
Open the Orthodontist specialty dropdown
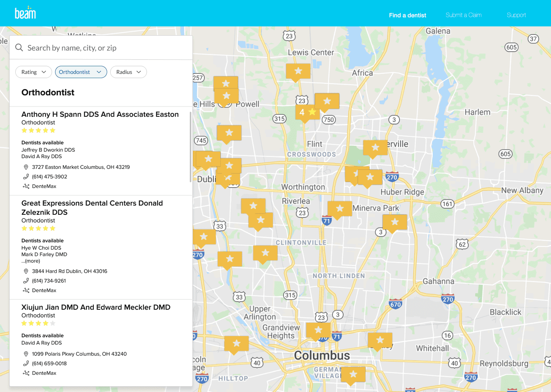(x=81, y=72)
